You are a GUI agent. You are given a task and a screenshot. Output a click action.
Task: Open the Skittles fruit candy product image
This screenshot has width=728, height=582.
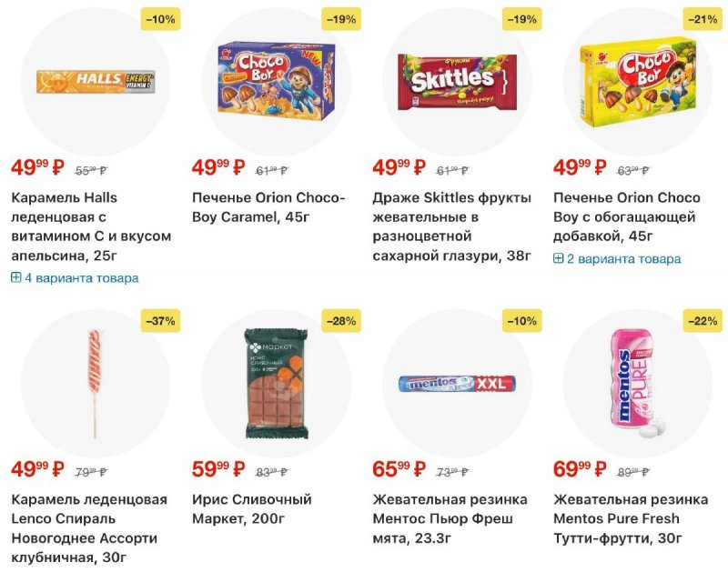[457, 81]
